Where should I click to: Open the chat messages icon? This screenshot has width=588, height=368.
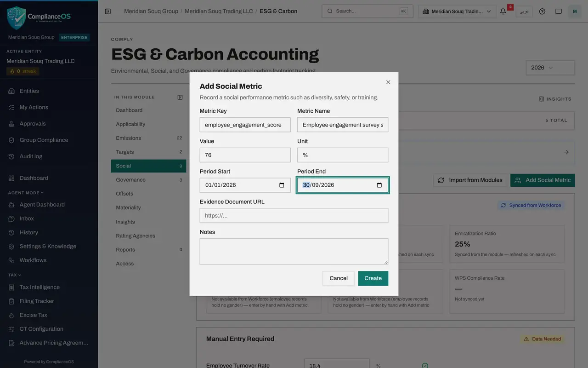559,11
